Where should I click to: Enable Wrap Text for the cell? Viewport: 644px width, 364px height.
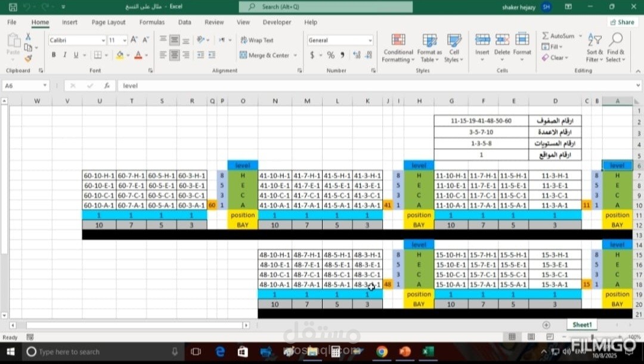(256, 39)
